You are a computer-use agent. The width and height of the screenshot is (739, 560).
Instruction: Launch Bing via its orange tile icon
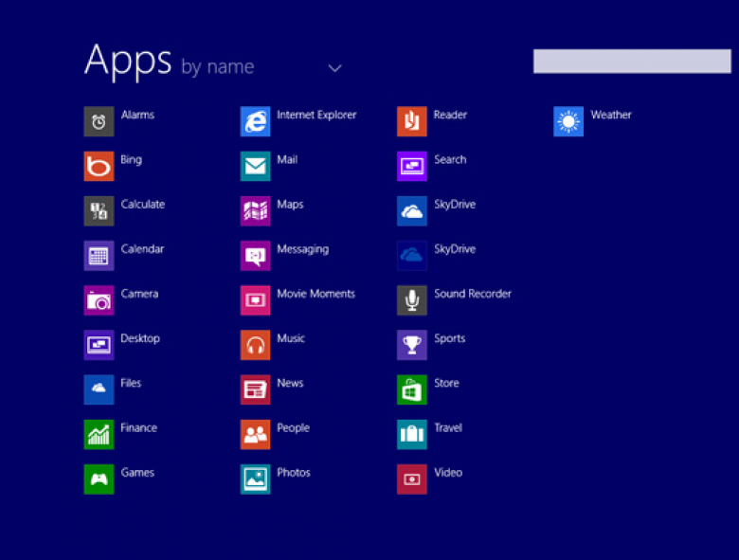[99, 167]
